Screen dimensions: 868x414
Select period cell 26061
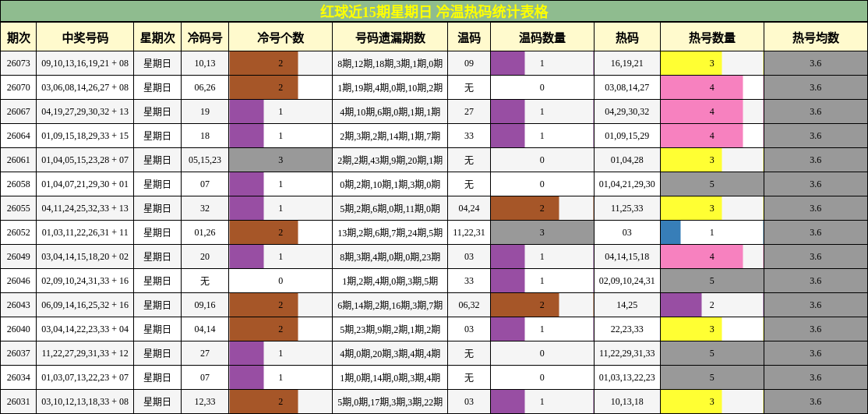pyautogui.click(x=18, y=160)
